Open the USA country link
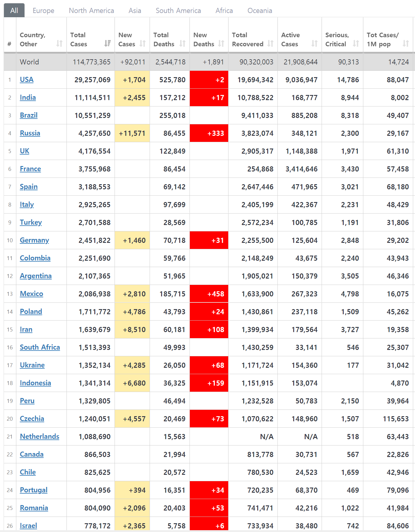Image resolution: width=415 pixels, height=532 pixels. pyautogui.click(x=27, y=80)
